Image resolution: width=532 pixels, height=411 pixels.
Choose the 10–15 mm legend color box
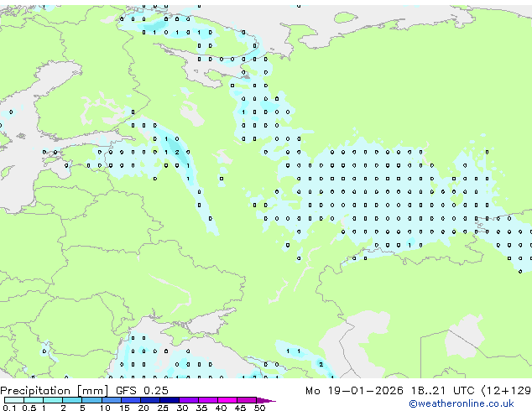[x=111, y=400]
